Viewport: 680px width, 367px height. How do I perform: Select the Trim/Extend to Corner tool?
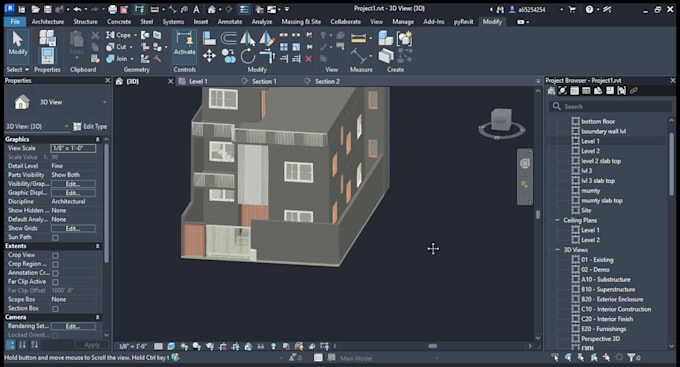[267, 56]
